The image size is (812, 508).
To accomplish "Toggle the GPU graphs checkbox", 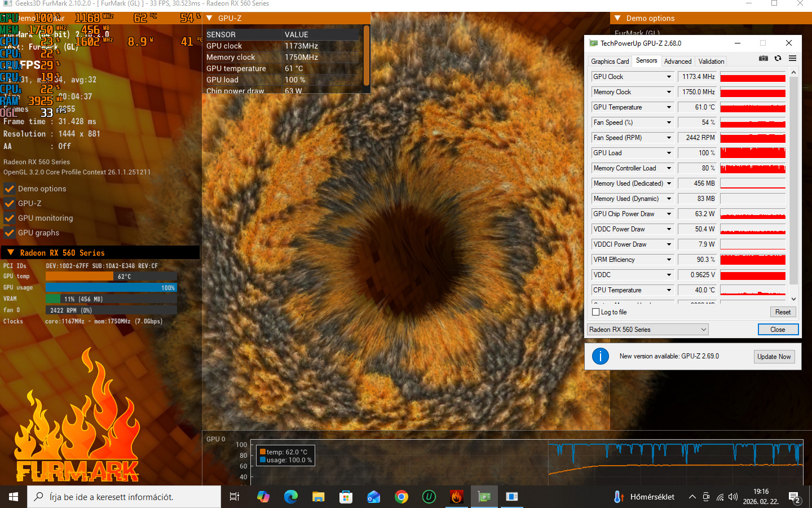I will pos(10,233).
